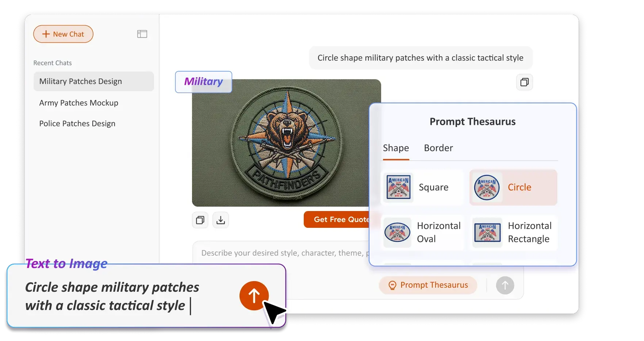Click the plus icon on New Chat
Image resolution: width=644 pixels, height=341 pixels.
(45, 34)
